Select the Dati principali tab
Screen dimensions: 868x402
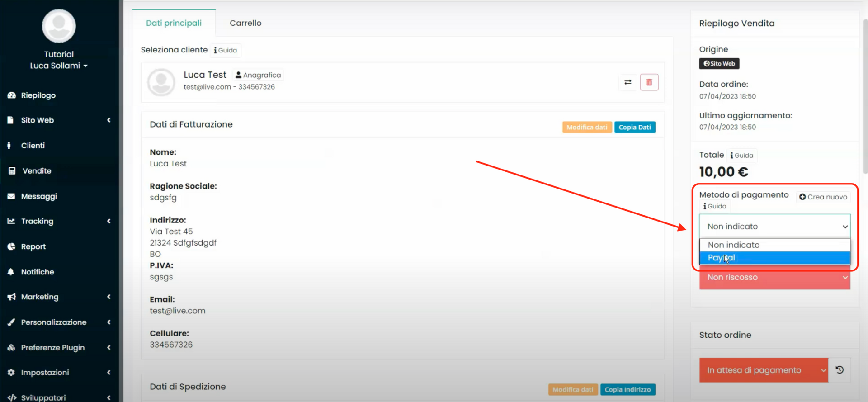(x=174, y=23)
